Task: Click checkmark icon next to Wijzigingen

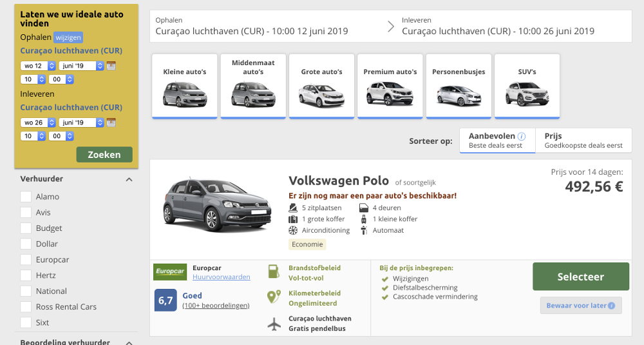Action: click(x=385, y=279)
